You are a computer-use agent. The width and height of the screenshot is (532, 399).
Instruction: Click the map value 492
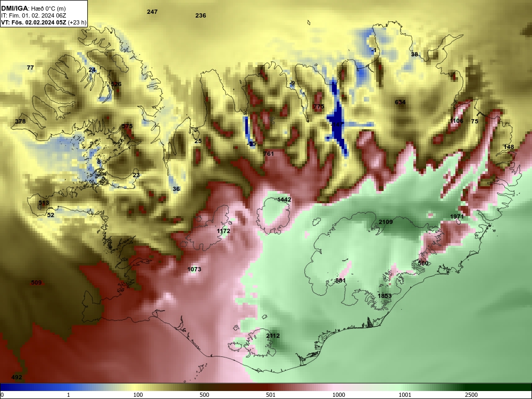coord(16,377)
